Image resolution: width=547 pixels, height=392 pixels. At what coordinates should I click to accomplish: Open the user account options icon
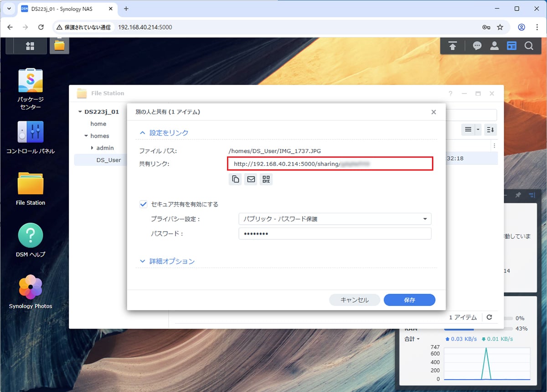(x=494, y=46)
